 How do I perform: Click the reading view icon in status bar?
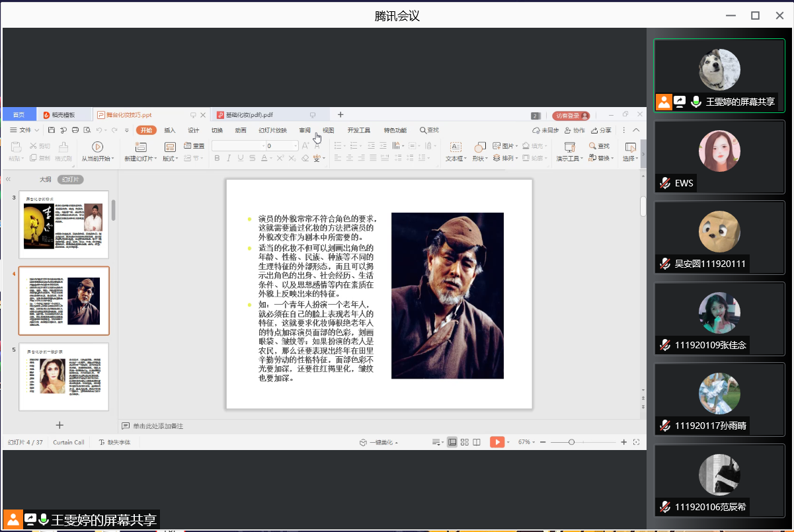(477, 442)
